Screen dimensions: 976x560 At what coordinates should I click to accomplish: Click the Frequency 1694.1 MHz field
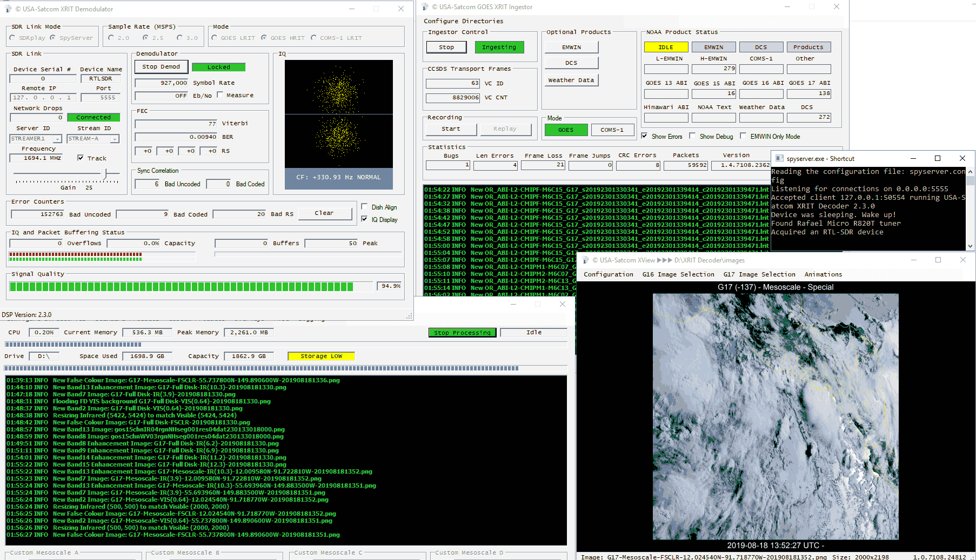click(36, 158)
